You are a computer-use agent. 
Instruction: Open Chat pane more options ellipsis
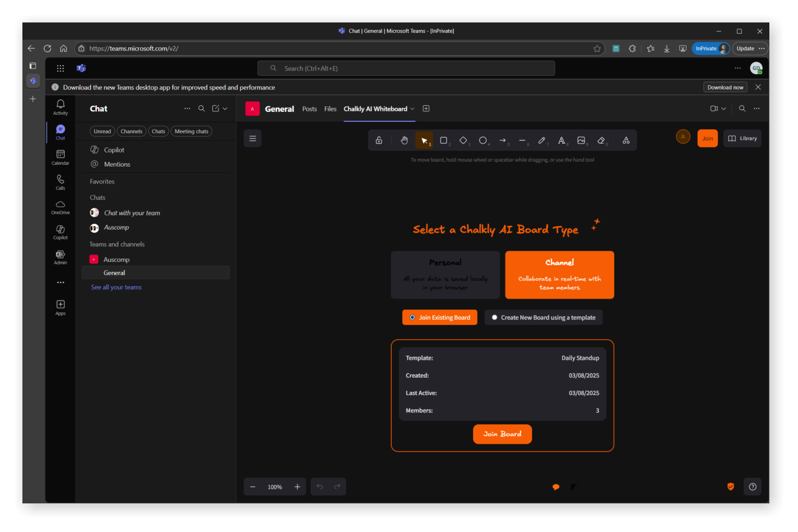[x=187, y=108]
